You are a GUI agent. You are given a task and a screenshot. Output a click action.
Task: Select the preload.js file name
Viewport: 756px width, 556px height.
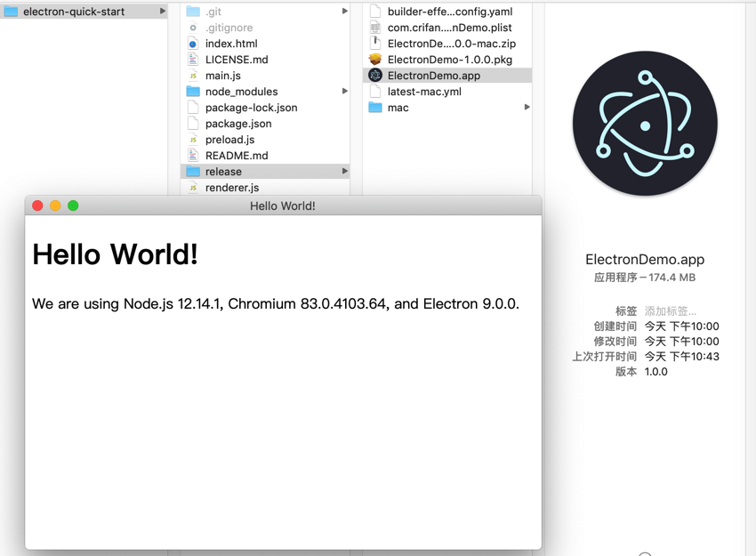(x=230, y=140)
